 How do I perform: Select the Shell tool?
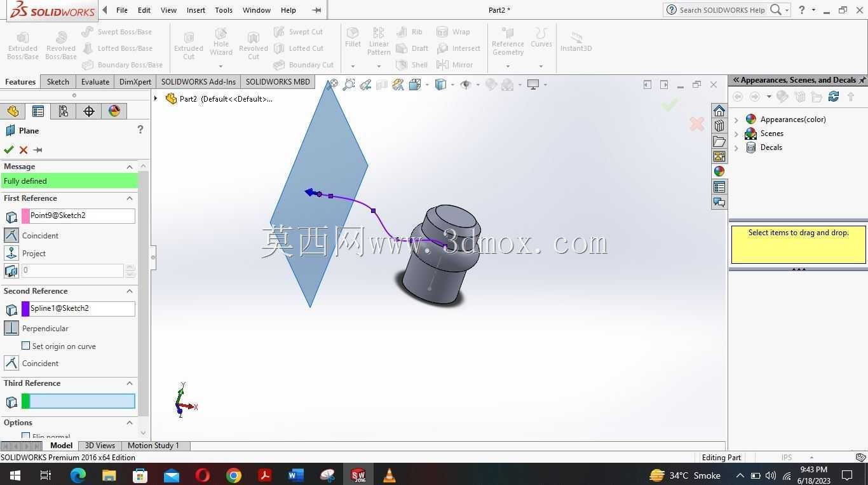tap(412, 65)
